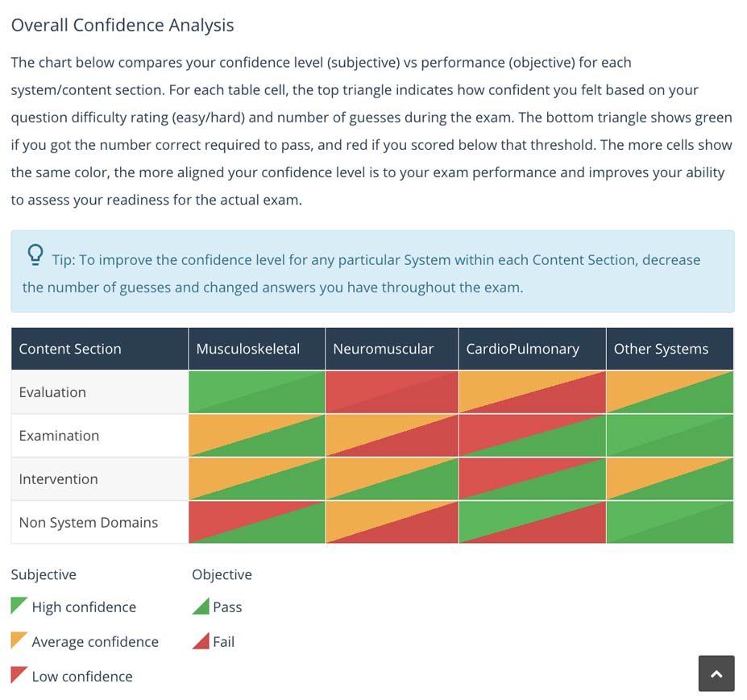Click the Evaluation Musculoskeletal all-green cell
747x700 pixels.
coord(257,392)
